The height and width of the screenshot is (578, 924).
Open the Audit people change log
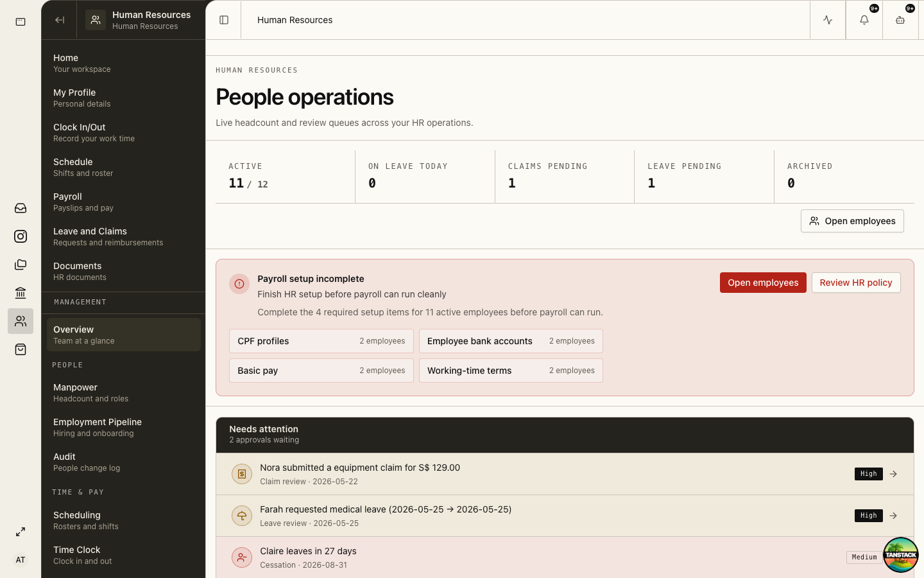123,462
